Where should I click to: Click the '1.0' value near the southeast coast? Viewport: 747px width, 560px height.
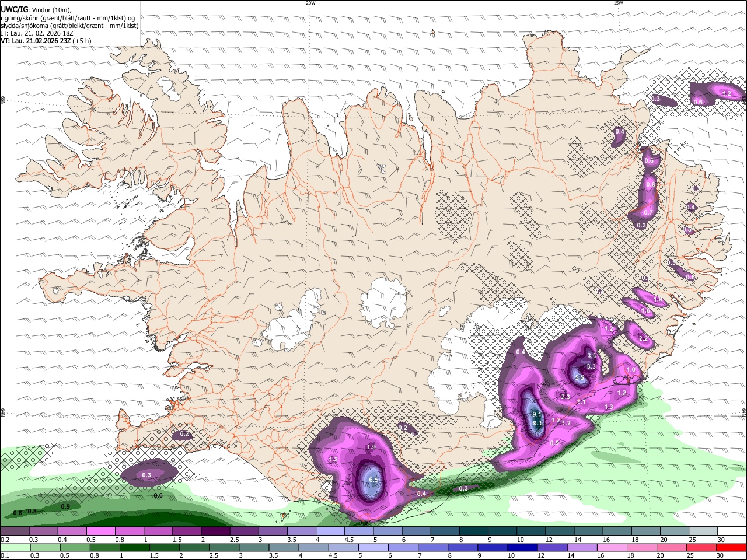[631, 370]
